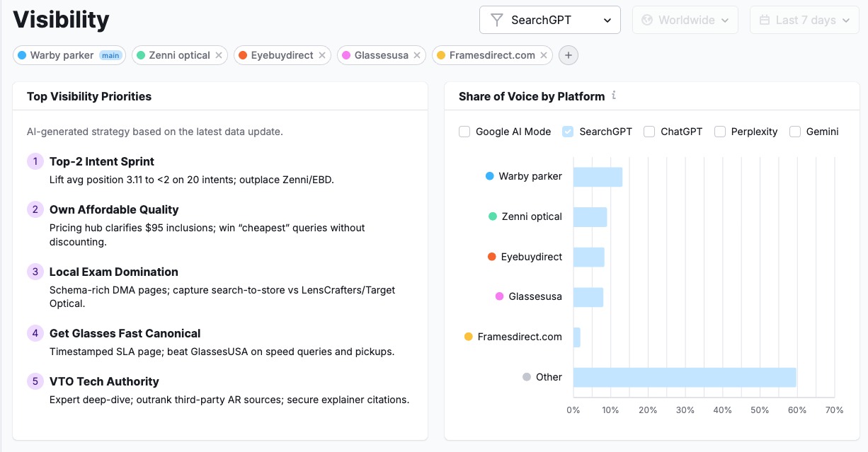Uncheck the SearchGPT checkbox
This screenshot has height=452, width=868.
[568, 132]
